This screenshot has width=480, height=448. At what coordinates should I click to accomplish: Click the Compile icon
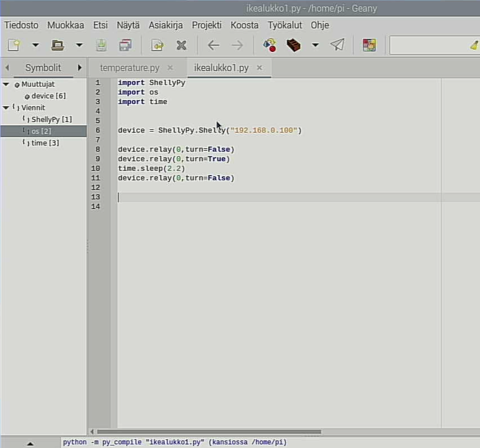click(x=270, y=45)
